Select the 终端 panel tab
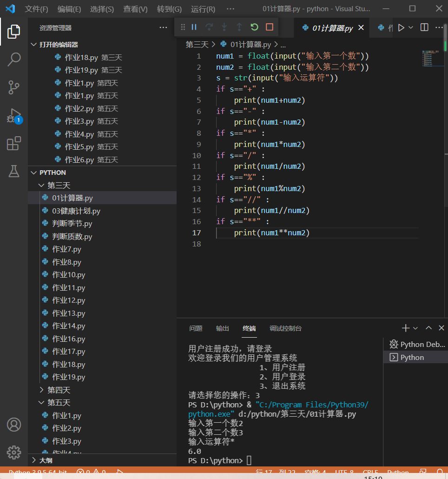The width and height of the screenshot is (448, 479). click(249, 328)
